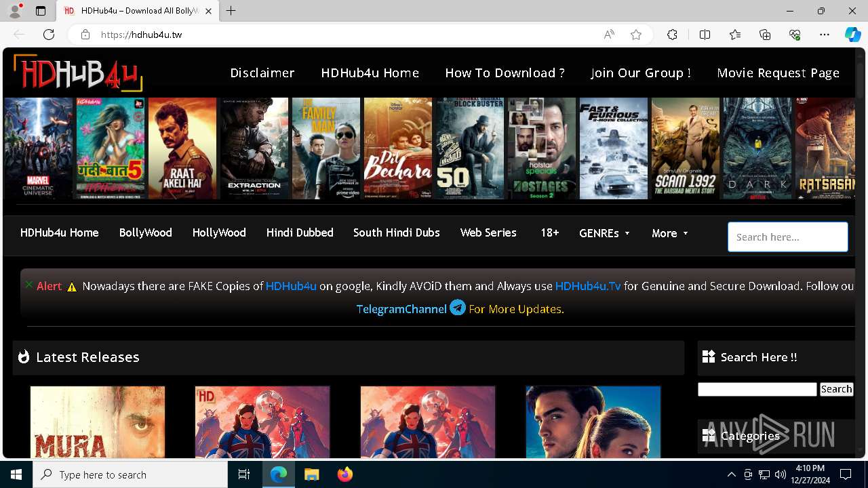Viewport: 868px width, 488px height.
Task: Select the HollyWood category
Action: pyautogui.click(x=219, y=232)
